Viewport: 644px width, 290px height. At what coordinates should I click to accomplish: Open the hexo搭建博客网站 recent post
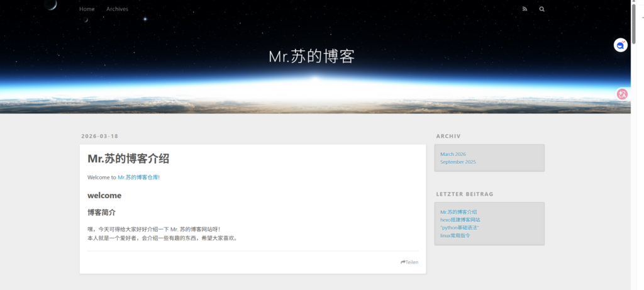pos(460,220)
